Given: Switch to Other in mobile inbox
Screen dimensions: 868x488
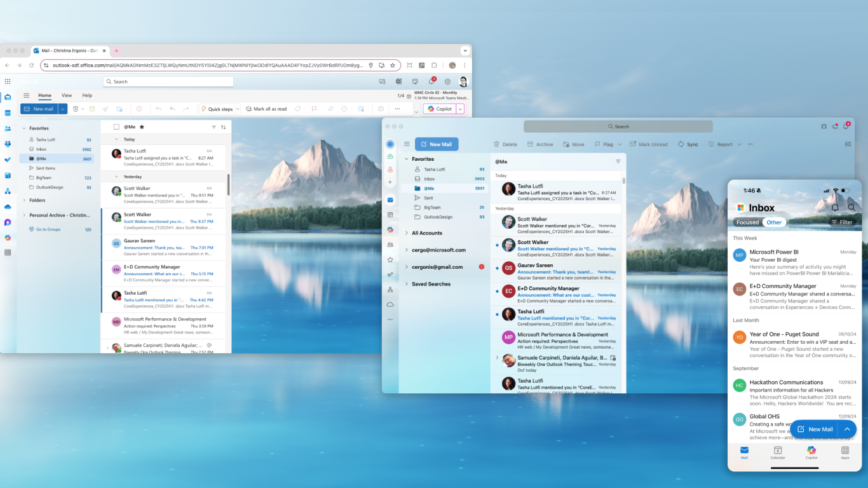Looking at the screenshot, I should [774, 222].
